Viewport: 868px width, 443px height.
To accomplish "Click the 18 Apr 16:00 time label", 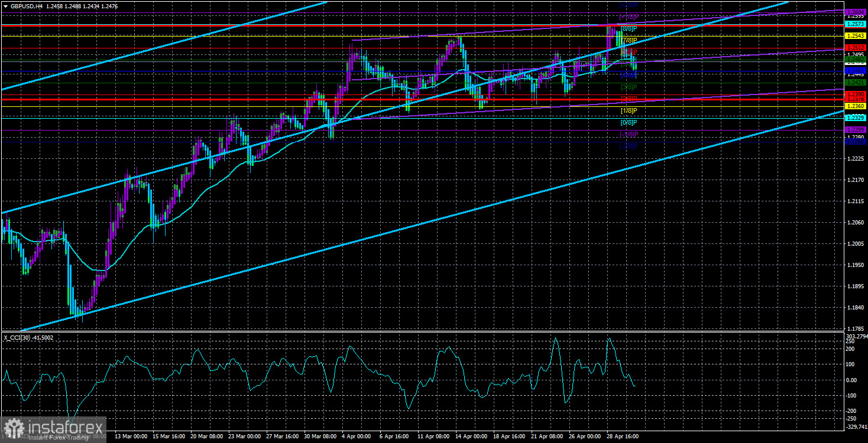I will [509, 437].
